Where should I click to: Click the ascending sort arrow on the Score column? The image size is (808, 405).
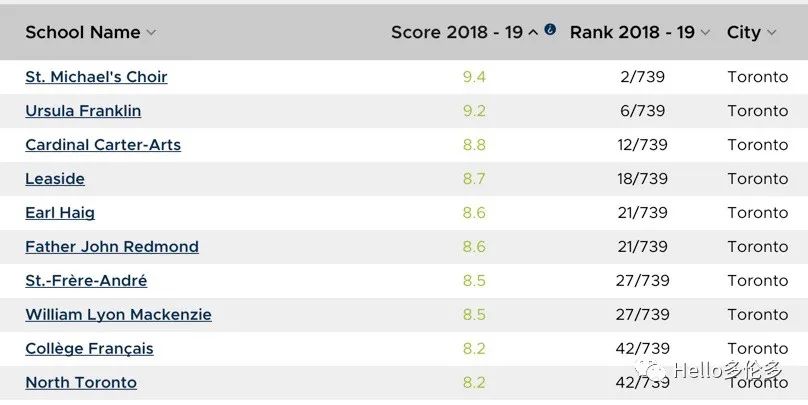533,32
